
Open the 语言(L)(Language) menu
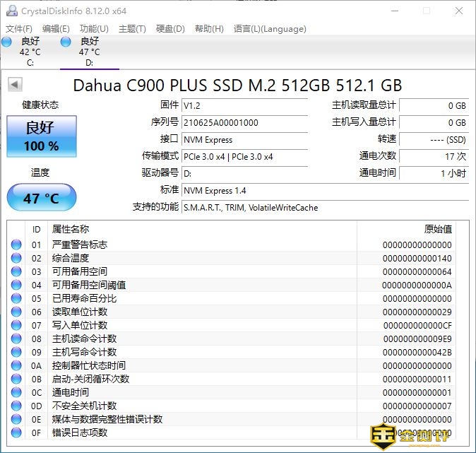(x=270, y=29)
